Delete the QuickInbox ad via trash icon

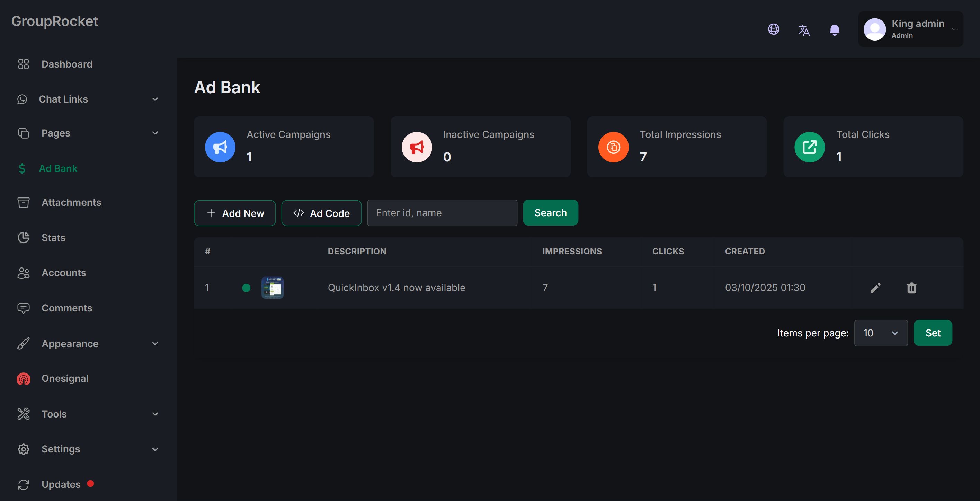[911, 288]
